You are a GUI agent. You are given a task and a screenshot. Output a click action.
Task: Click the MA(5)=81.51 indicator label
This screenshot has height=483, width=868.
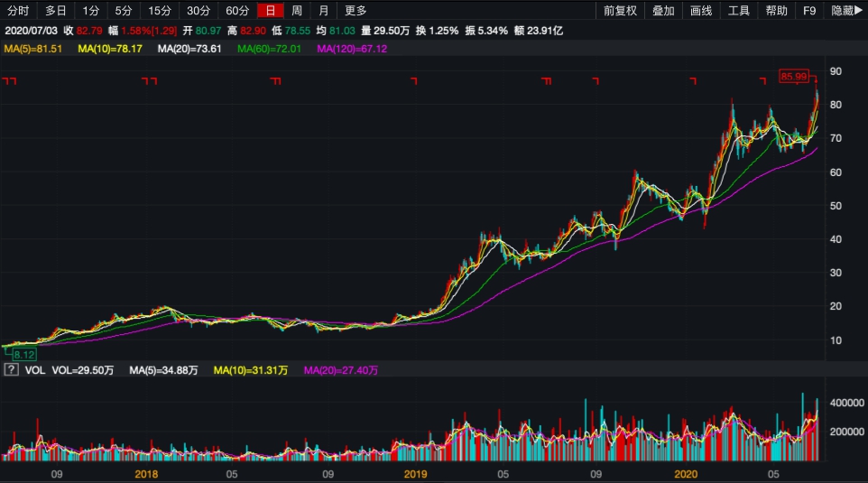click(x=33, y=48)
